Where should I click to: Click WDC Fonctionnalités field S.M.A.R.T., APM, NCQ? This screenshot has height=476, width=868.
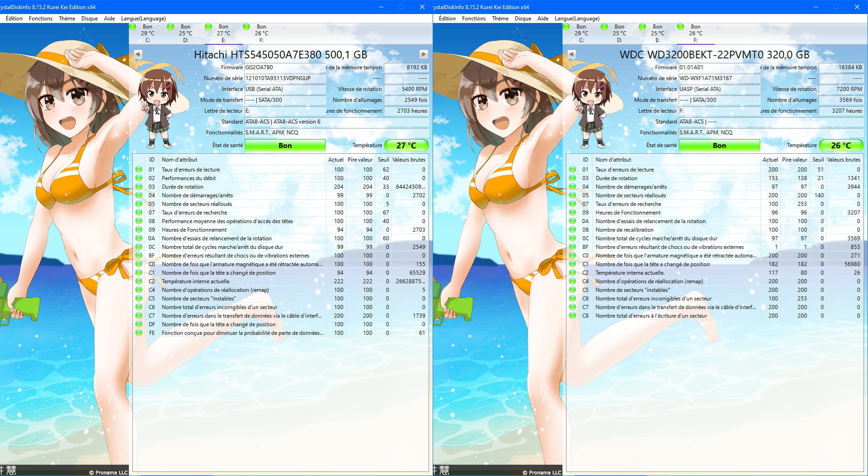coord(771,133)
